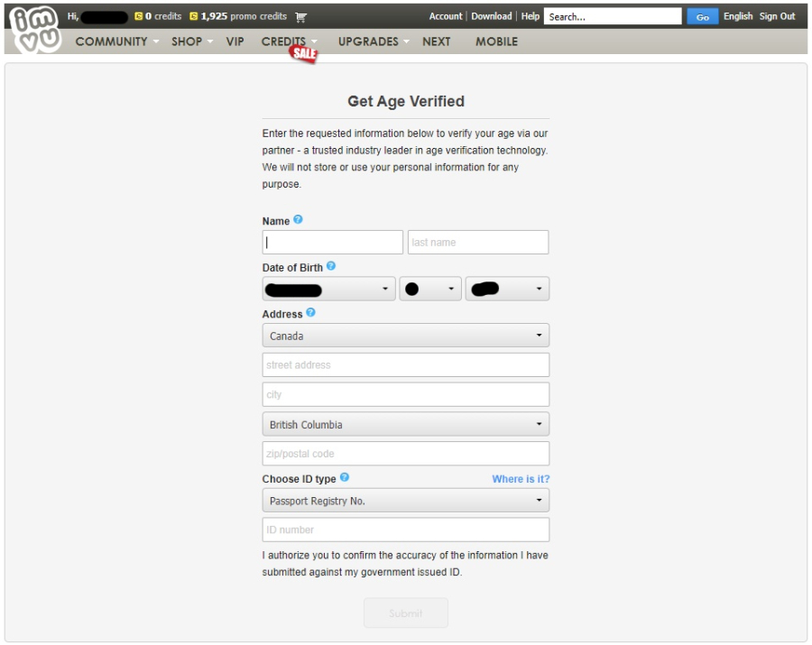The height and width of the screenshot is (645, 812).
Task: Show help for the Name field
Action: pyautogui.click(x=298, y=219)
